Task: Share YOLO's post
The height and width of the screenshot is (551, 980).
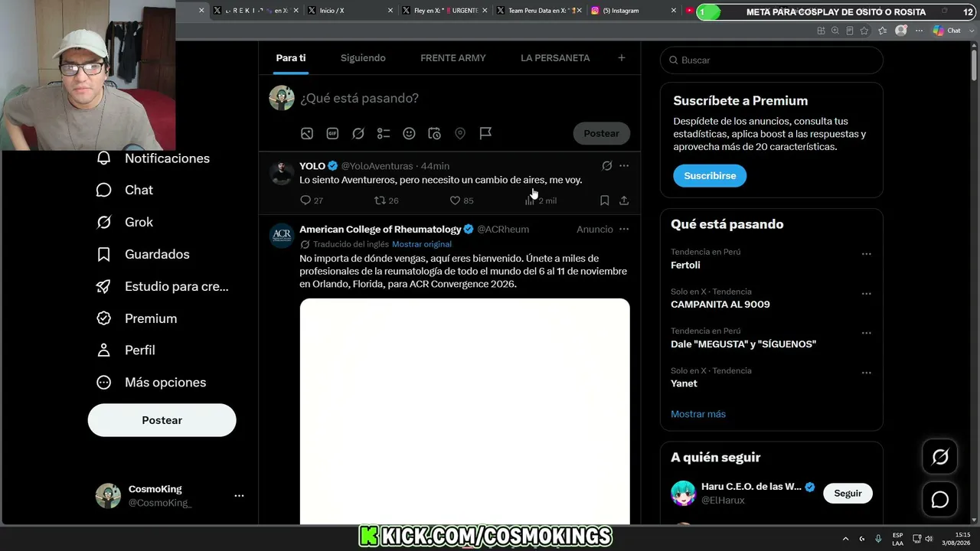Action: click(x=624, y=201)
